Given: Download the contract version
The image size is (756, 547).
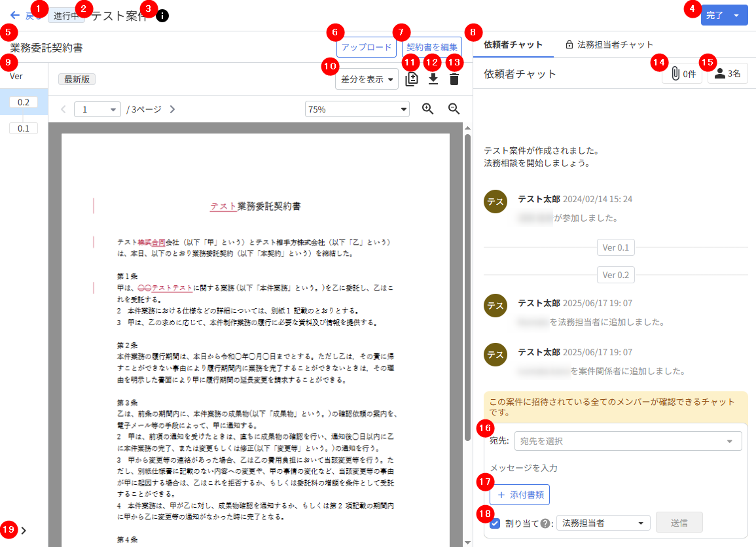Looking at the screenshot, I should (x=433, y=79).
